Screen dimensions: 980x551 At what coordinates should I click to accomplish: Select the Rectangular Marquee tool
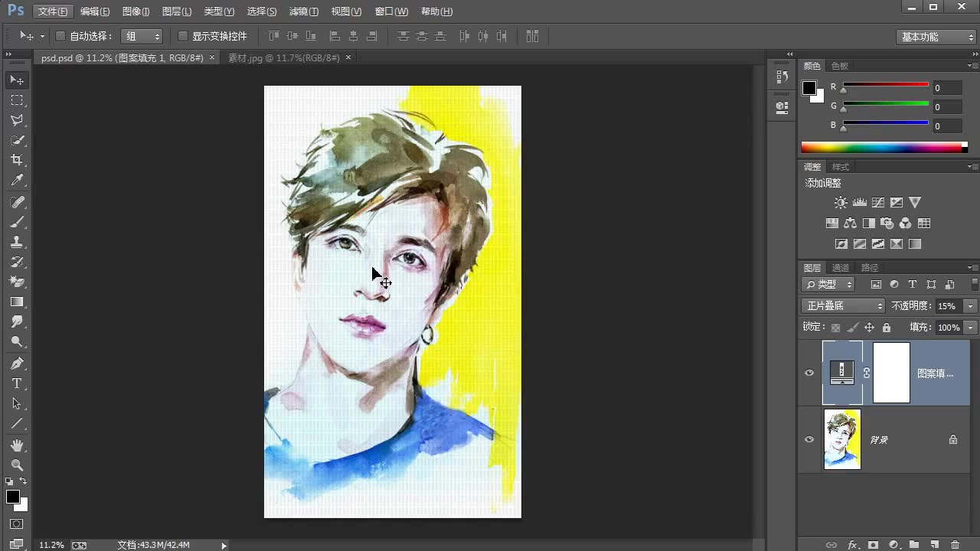(x=16, y=100)
